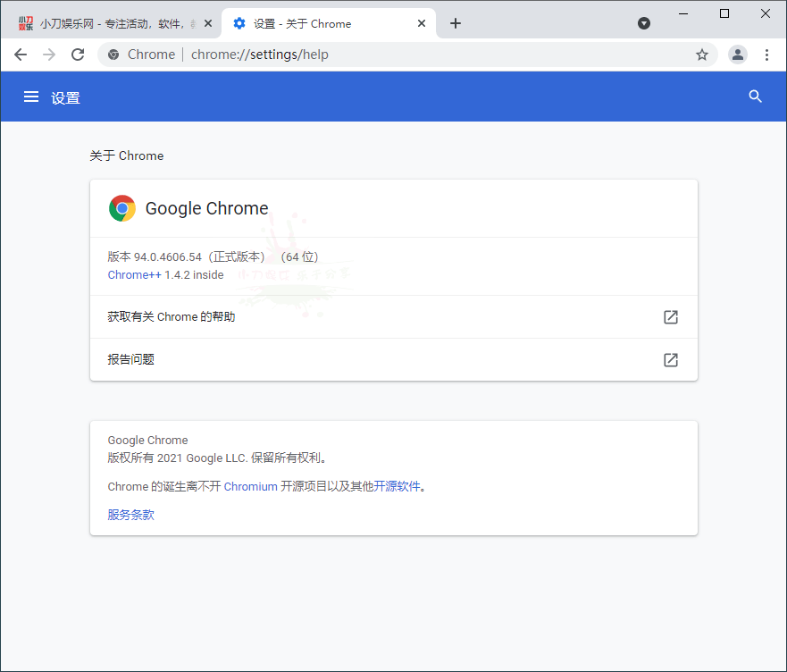Follow the Chrome++ link
The image size is (787, 672).
(135, 274)
